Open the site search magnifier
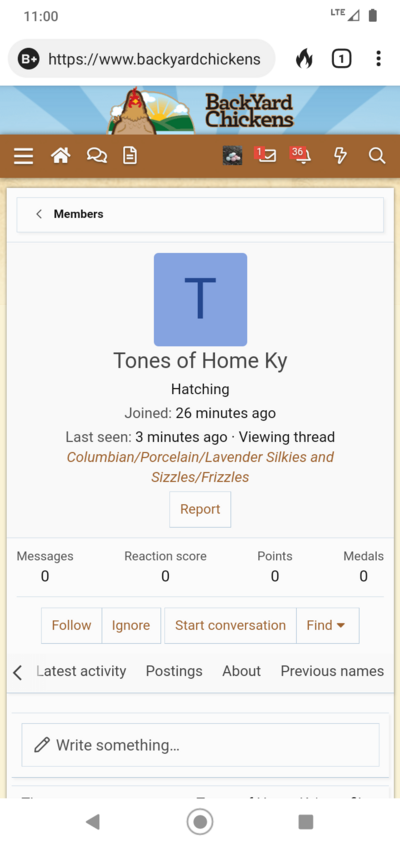Image resolution: width=400 pixels, height=845 pixels. coord(377,156)
